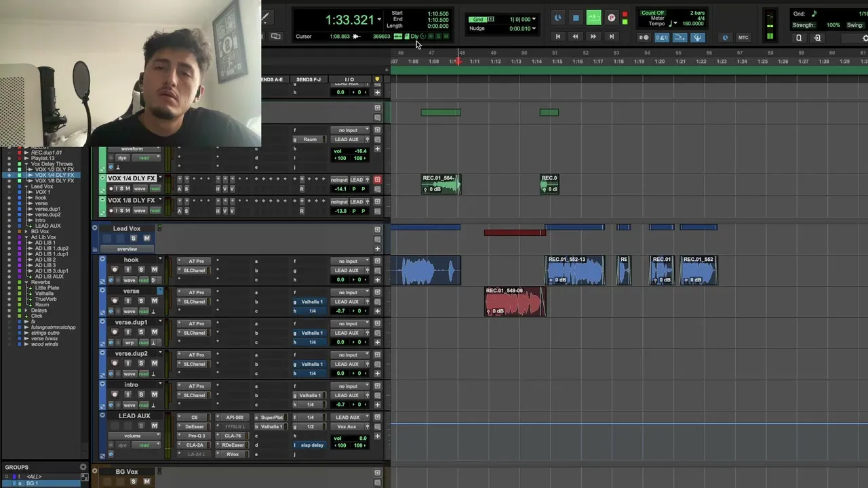Open the hook track no input selector
Viewport: 868px width, 488px height.
tap(349, 261)
